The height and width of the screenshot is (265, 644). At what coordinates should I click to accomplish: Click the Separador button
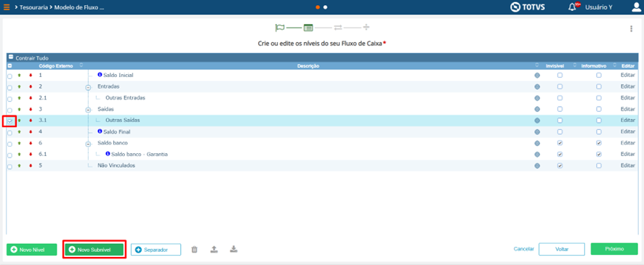[x=156, y=250]
